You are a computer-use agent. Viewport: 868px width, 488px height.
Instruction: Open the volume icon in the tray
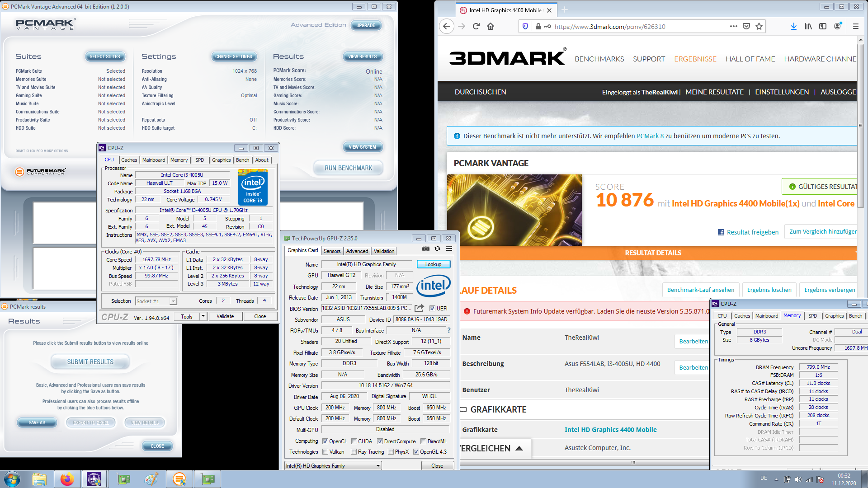[798, 479]
